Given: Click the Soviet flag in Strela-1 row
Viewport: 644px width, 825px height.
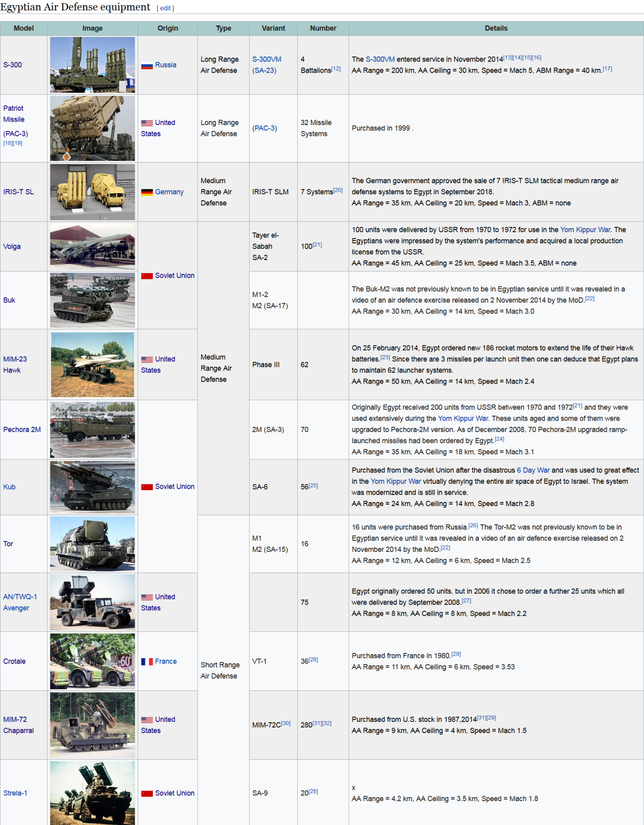Looking at the screenshot, I should [x=147, y=794].
